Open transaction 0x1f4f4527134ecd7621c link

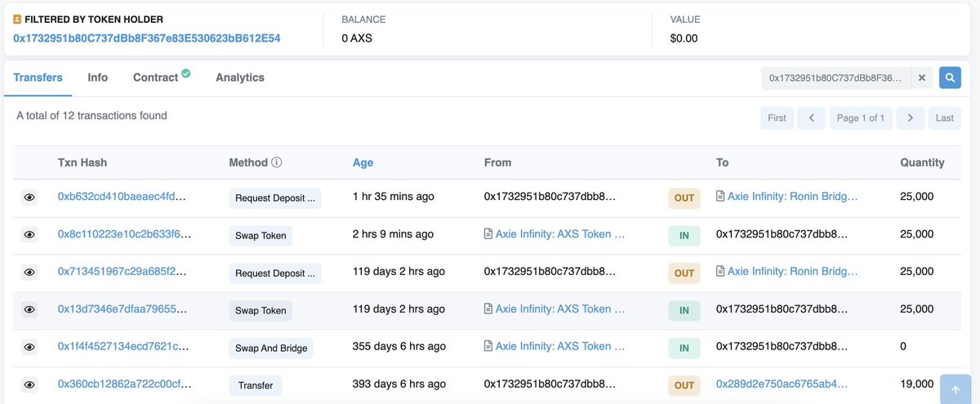[124, 347]
